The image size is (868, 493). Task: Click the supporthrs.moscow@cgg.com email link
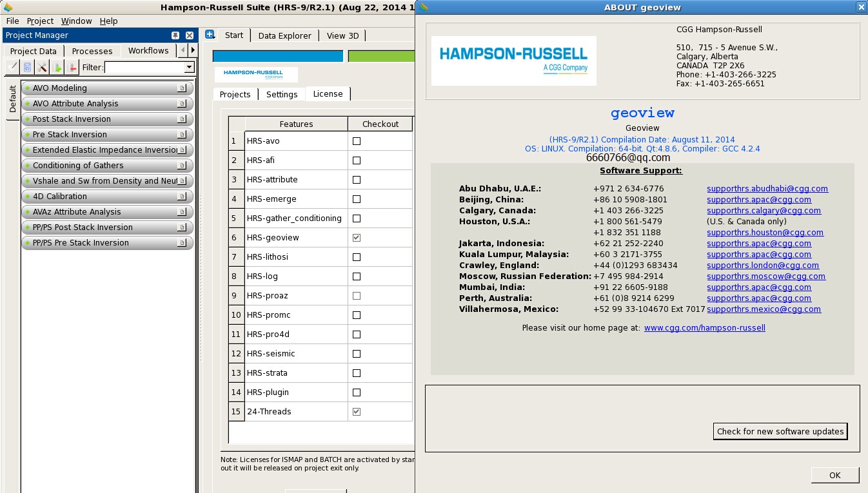coord(766,276)
